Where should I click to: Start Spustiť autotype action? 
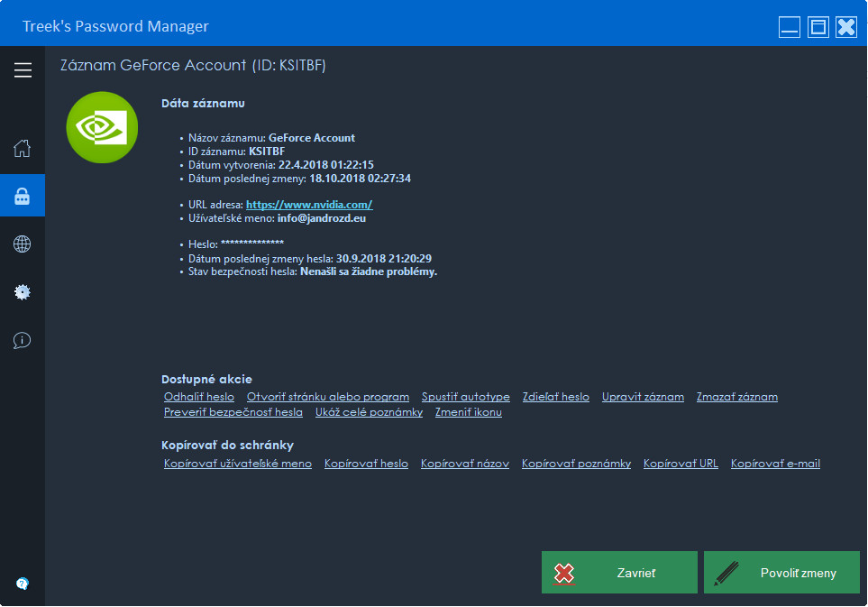(466, 397)
